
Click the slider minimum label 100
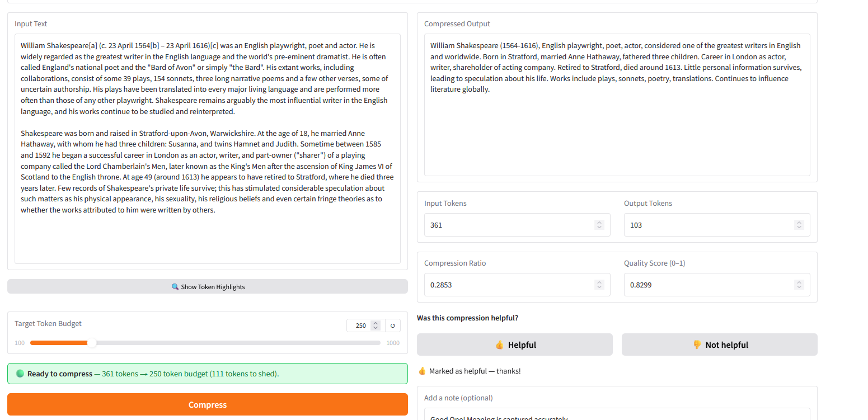coord(20,343)
